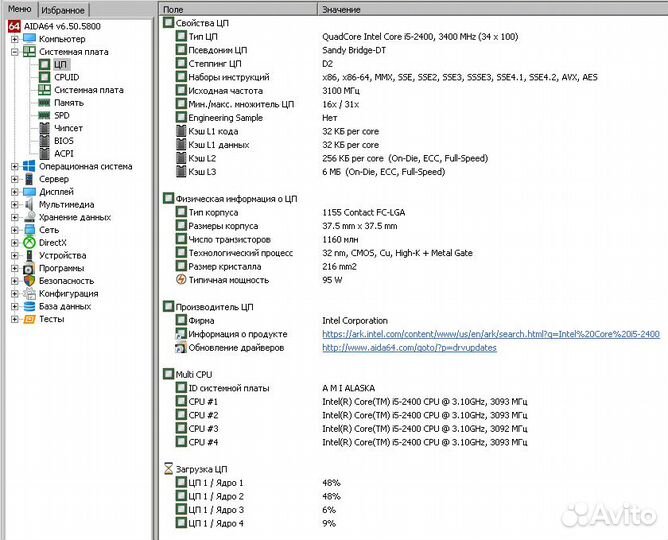Click the Engineering Sample field
The image size is (668, 540).
[225, 118]
